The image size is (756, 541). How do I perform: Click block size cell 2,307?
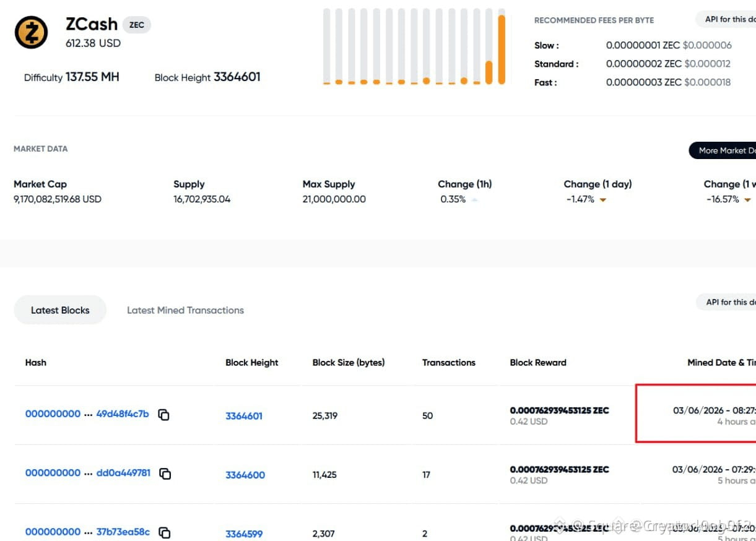324,534
